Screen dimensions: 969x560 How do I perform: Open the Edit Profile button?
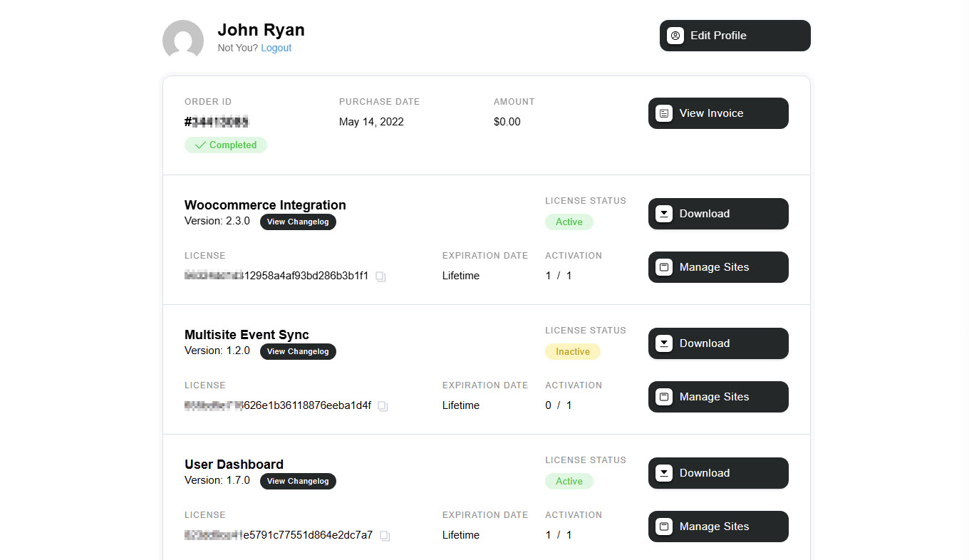(x=735, y=36)
